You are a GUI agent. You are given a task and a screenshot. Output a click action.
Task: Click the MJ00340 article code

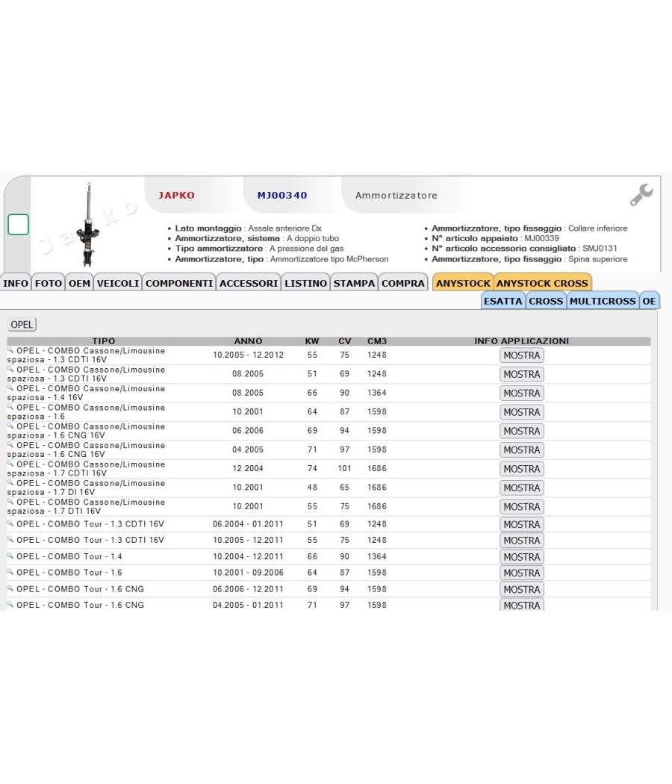pos(282,196)
